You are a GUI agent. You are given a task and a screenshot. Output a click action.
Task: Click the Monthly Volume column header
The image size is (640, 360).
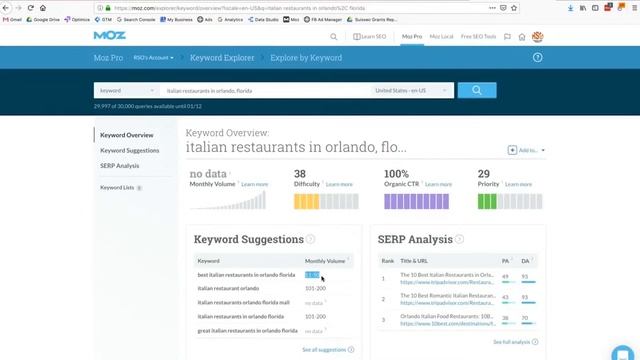[x=325, y=261]
